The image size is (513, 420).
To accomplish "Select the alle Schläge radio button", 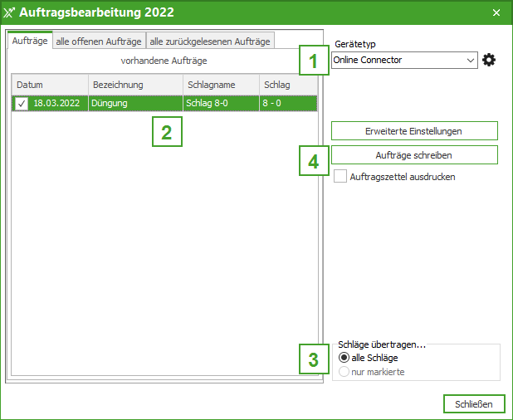I will coord(344,358).
